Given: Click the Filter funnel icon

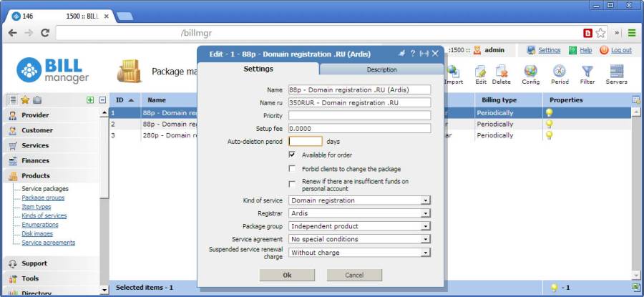Looking at the screenshot, I should pos(587,72).
